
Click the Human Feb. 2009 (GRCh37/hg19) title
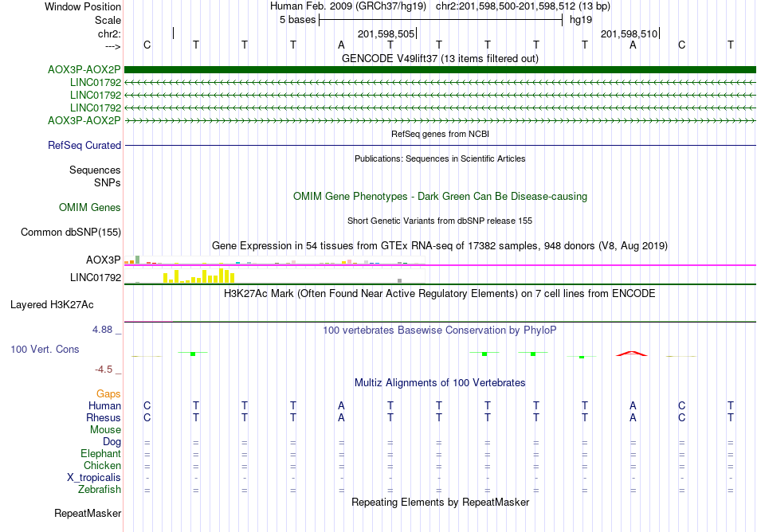click(x=348, y=6)
